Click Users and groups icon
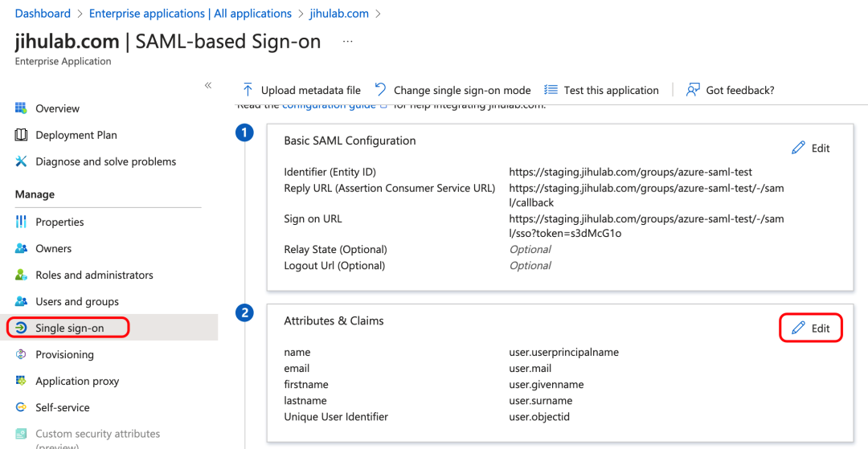868x449 pixels. (21, 301)
